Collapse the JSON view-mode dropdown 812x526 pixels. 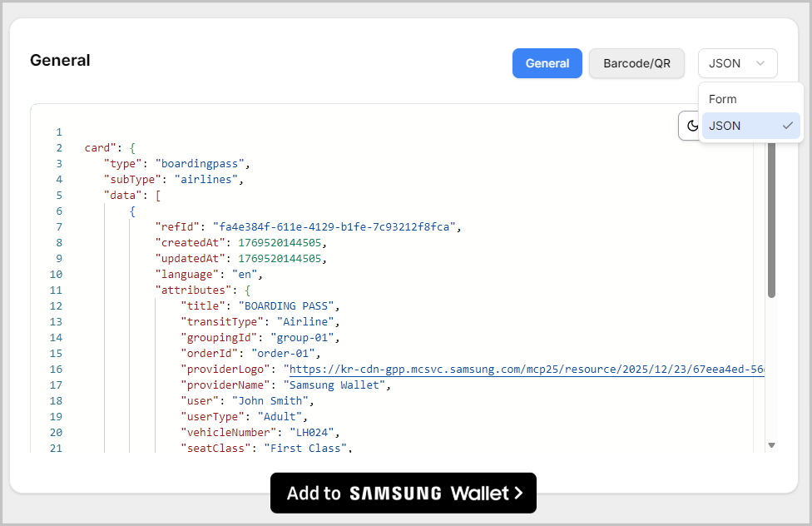[737, 63]
